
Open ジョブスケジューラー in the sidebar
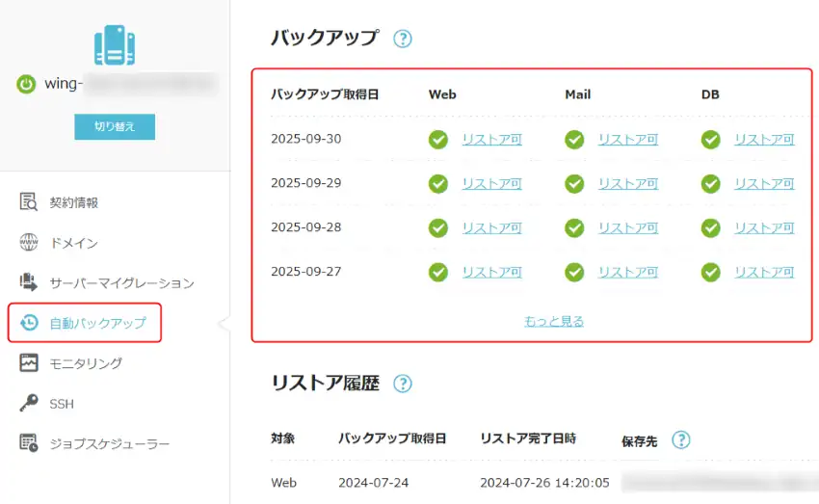109,444
